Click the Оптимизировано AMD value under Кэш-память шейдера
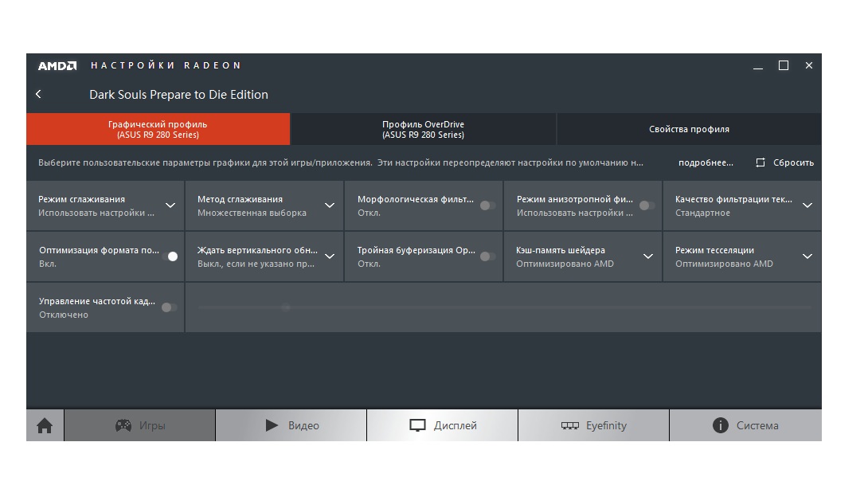This screenshot has height=489, width=868. coord(565,264)
